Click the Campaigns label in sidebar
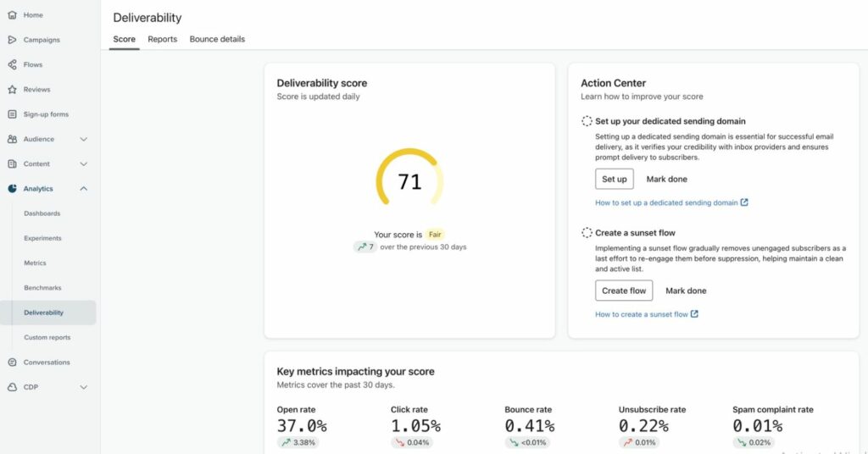This screenshot has height=454, width=868. point(42,40)
